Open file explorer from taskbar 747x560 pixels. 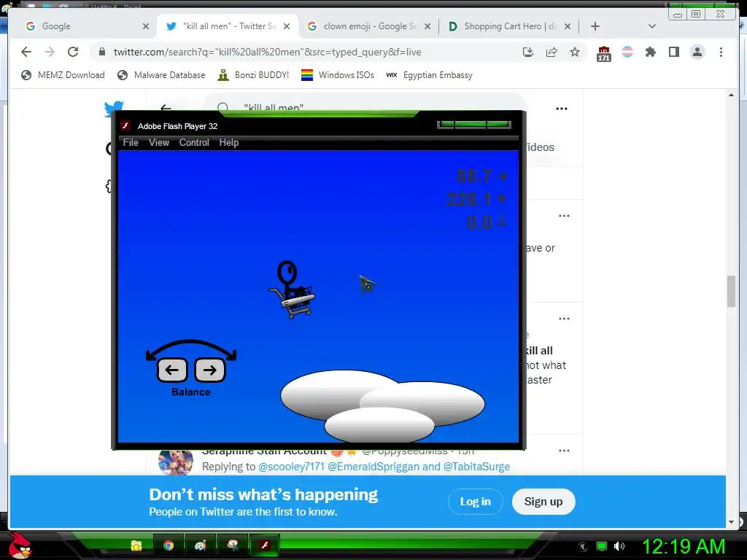(x=136, y=545)
